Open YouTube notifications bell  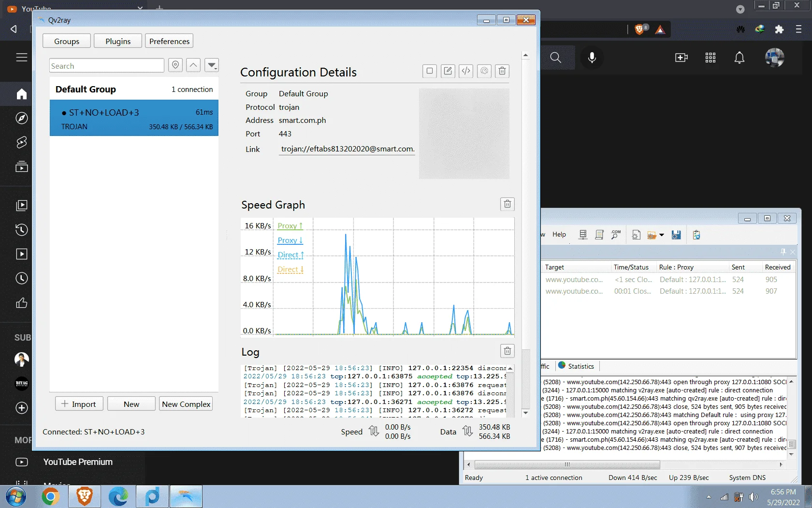tap(739, 58)
